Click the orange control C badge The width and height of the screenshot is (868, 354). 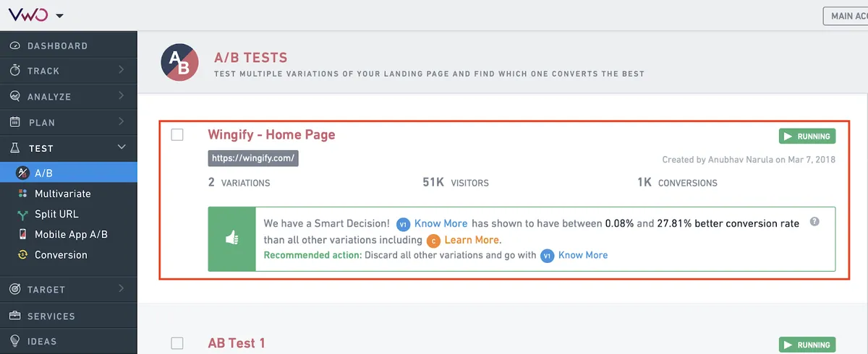pyautogui.click(x=433, y=240)
